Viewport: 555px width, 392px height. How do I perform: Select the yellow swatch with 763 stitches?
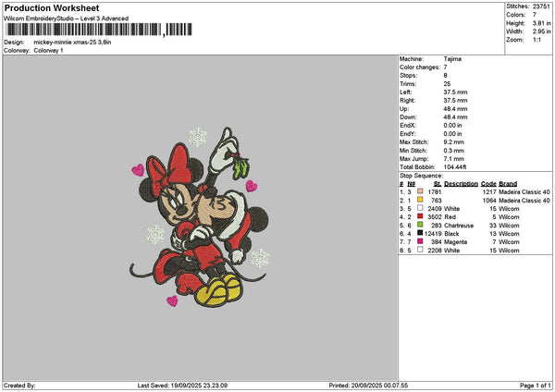point(419,200)
